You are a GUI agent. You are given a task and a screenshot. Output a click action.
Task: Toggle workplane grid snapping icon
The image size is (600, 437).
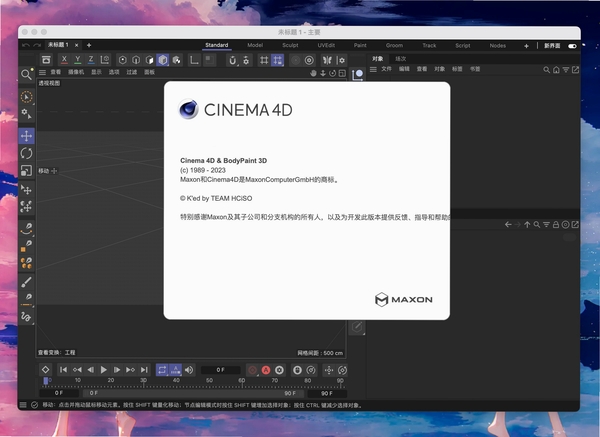click(x=264, y=60)
